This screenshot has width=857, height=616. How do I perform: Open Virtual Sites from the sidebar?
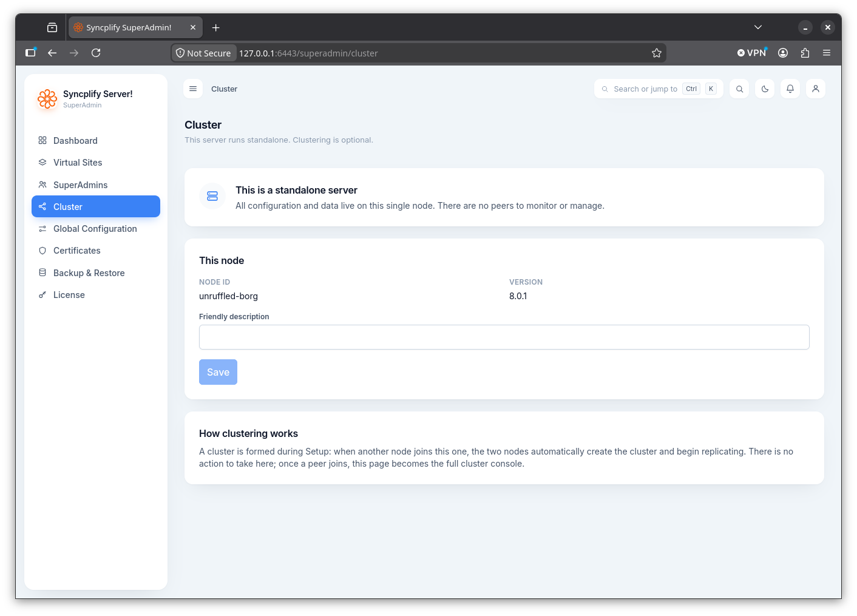96,163
